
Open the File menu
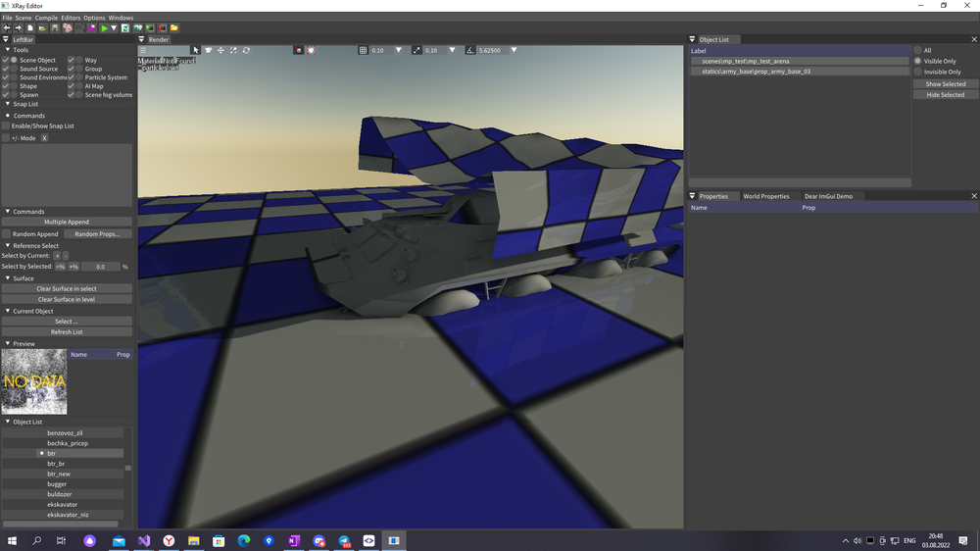(7, 18)
